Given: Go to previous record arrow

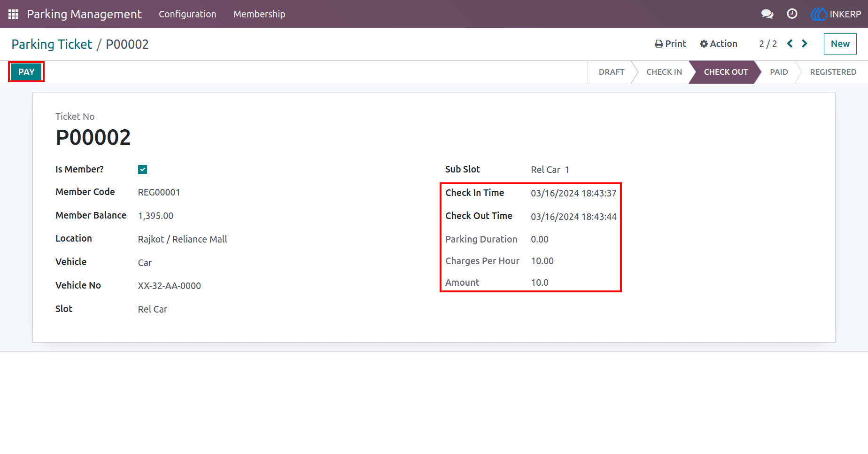Looking at the screenshot, I should (x=790, y=44).
